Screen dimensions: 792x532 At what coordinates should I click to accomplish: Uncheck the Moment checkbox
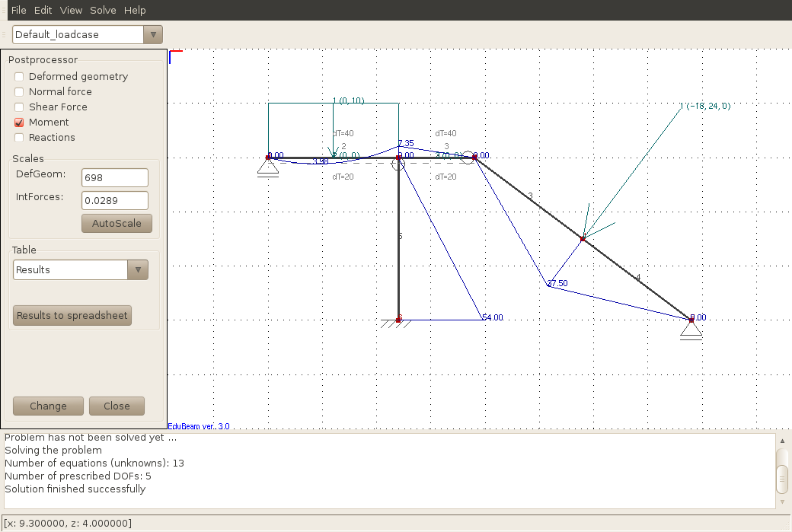(x=19, y=123)
